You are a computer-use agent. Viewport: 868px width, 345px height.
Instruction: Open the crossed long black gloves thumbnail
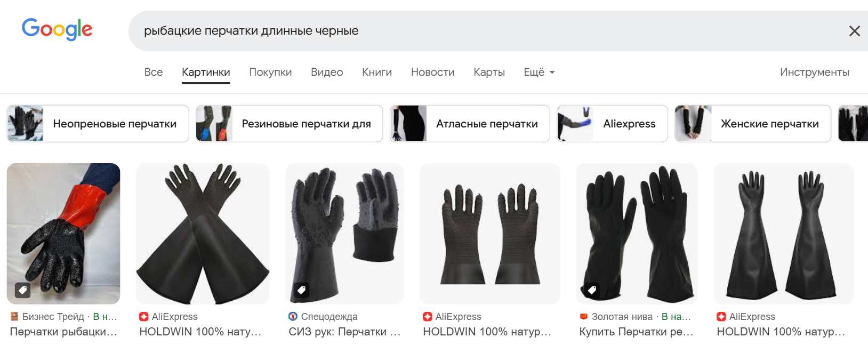203,234
